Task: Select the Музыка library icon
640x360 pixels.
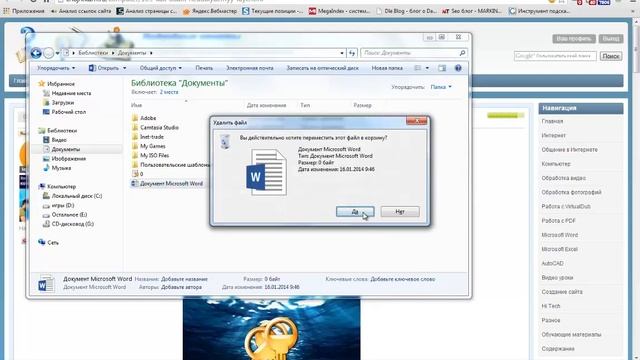Action: 46,168
